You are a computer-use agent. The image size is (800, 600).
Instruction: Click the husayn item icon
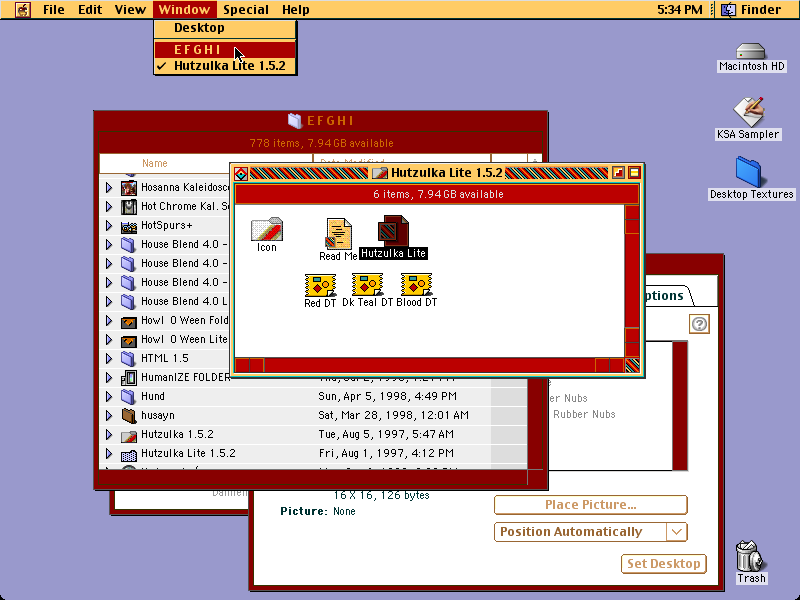(x=129, y=415)
